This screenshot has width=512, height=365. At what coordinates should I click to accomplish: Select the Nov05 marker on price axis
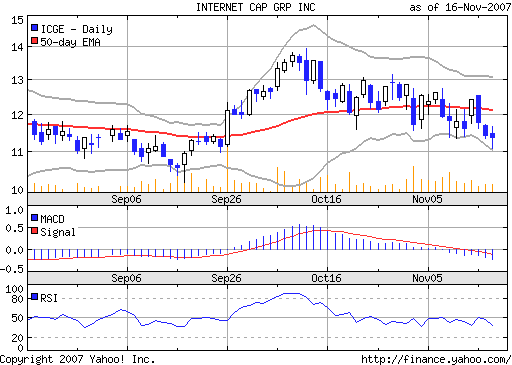[x=427, y=199]
